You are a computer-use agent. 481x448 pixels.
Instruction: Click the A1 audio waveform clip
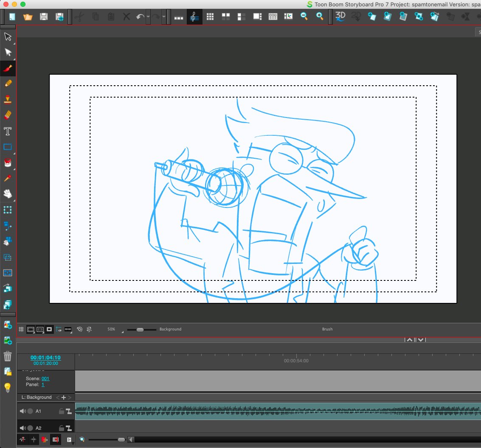pos(278,411)
